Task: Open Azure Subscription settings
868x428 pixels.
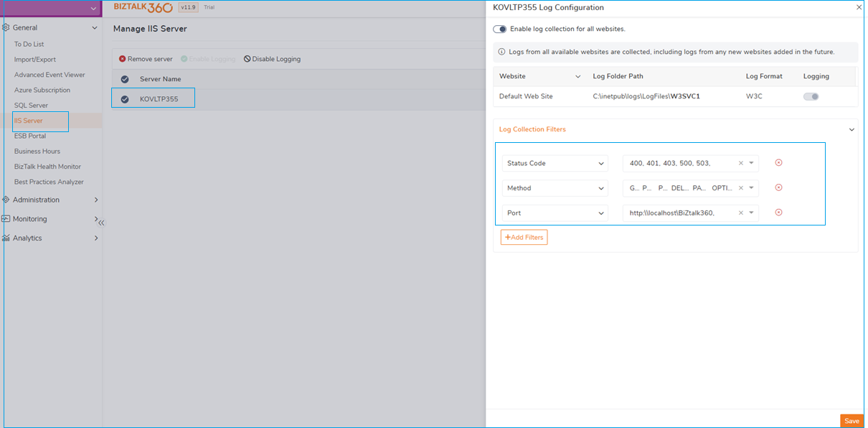Action: [42, 90]
